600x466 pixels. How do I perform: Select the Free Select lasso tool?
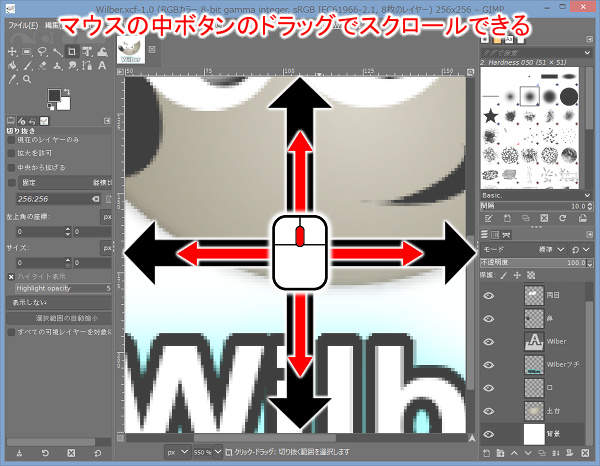42,52
